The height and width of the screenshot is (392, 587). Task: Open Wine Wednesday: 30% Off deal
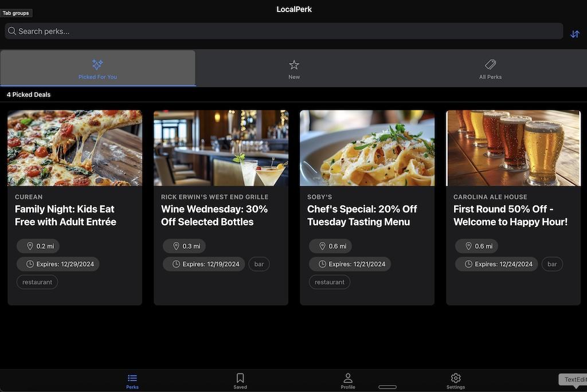[x=214, y=215]
